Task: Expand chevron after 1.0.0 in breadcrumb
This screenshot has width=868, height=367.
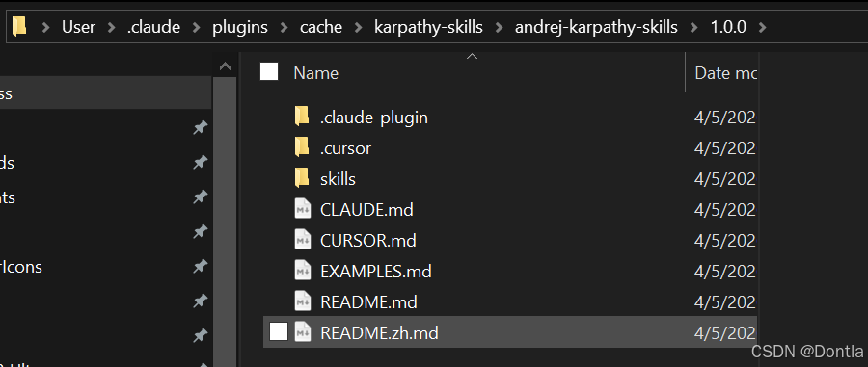Action: coord(763,27)
